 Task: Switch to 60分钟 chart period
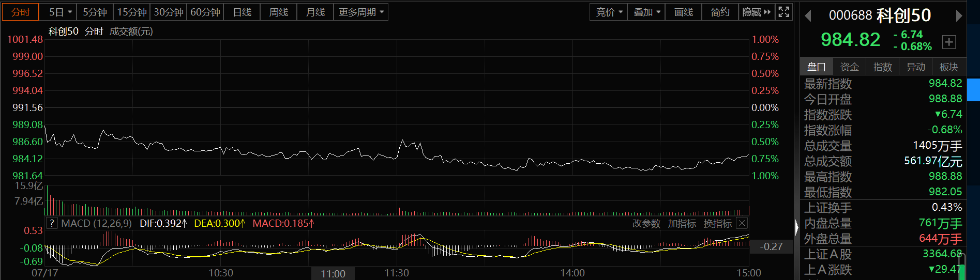pyautogui.click(x=205, y=12)
